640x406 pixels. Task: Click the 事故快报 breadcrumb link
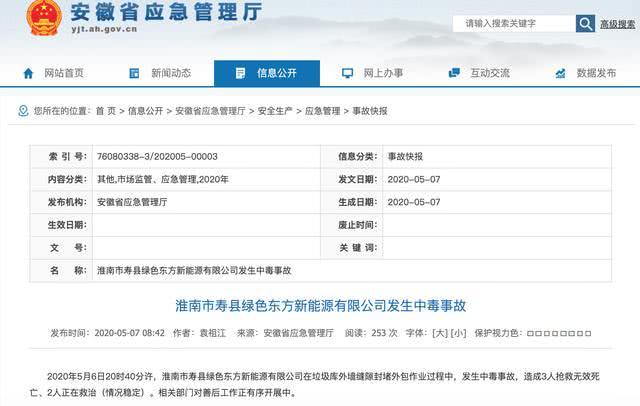pyautogui.click(x=370, y=111)
